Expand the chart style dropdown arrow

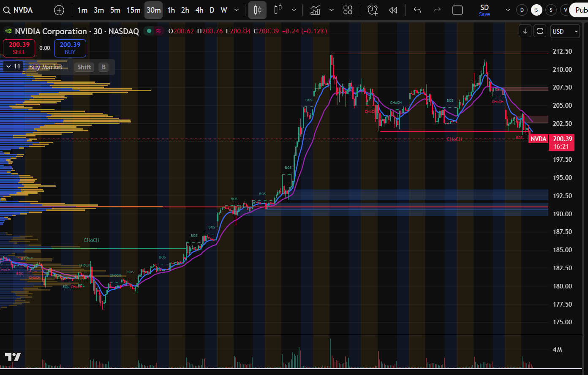point(294,10)
